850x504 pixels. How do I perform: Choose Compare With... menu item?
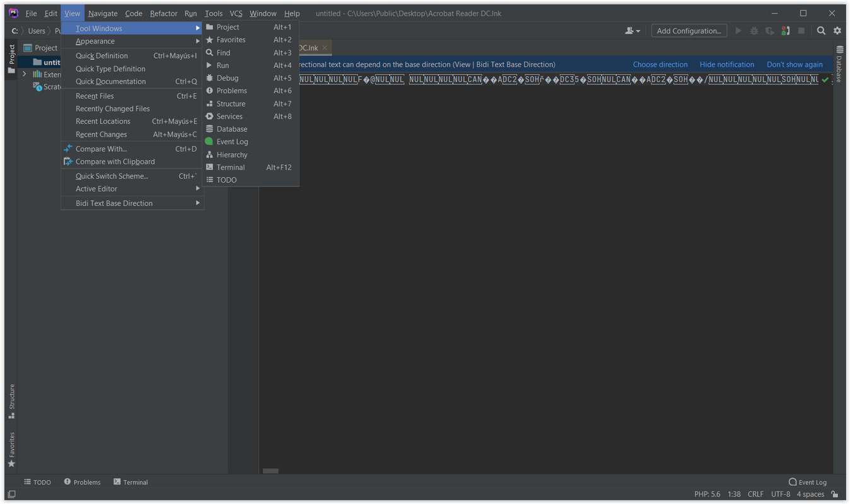point(132,149)
